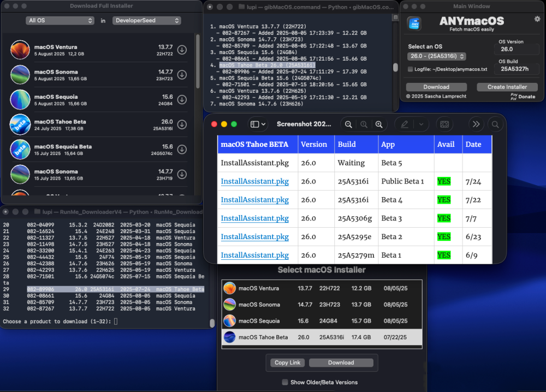Click the PayPal Donate icon in ANYmacOS
546x392 pixels.
[x=514, y=97]
